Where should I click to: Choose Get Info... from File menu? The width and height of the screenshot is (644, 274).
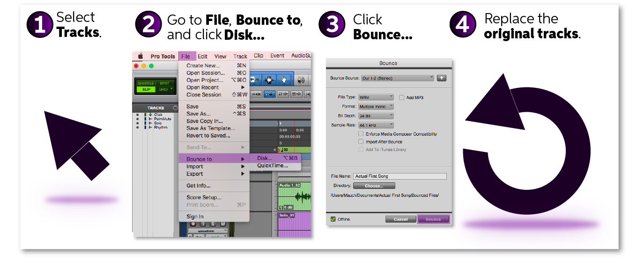pos(214,186)
